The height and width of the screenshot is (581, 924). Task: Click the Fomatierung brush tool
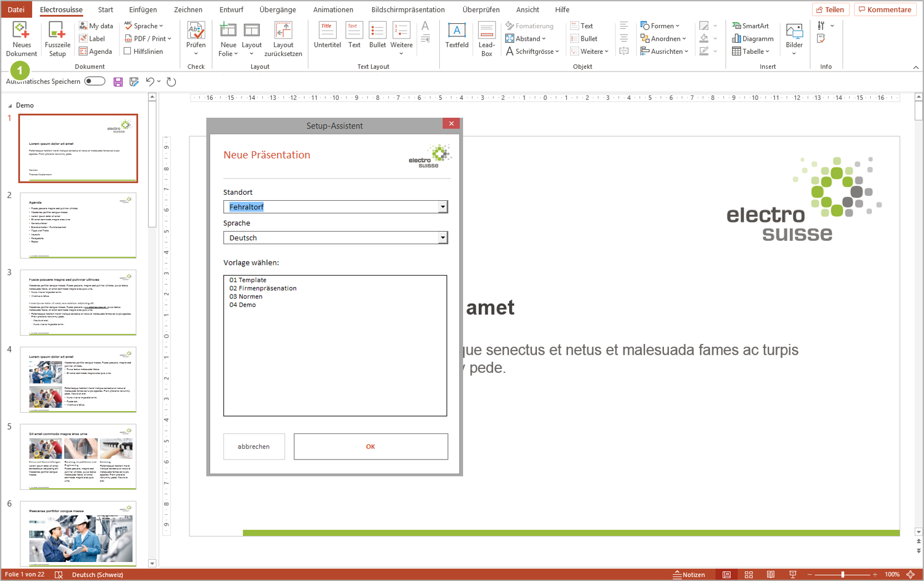click(x=529, y=25)
